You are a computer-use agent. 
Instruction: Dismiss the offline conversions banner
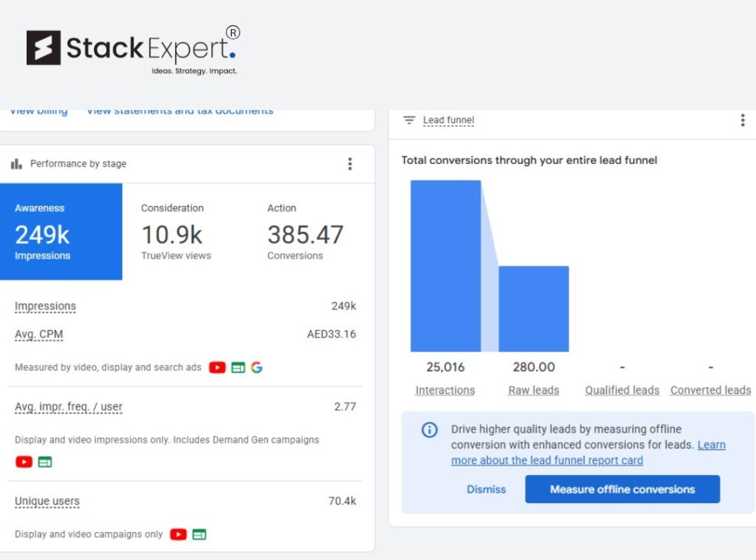point(486,489)
